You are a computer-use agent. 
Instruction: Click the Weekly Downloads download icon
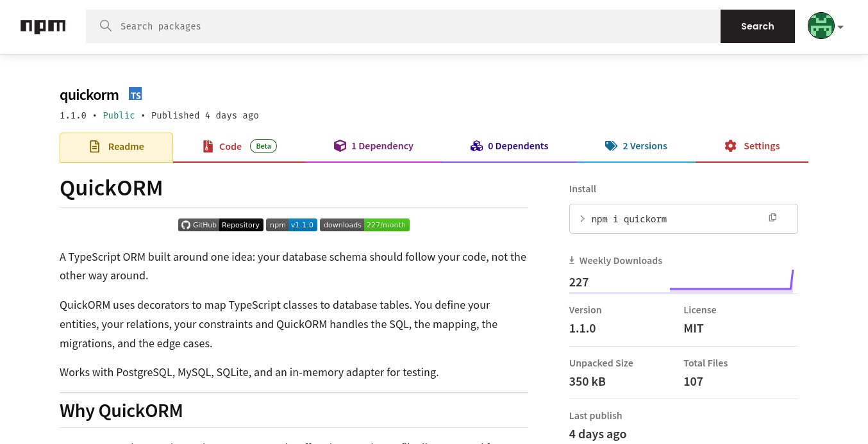(x=572, y=260)
